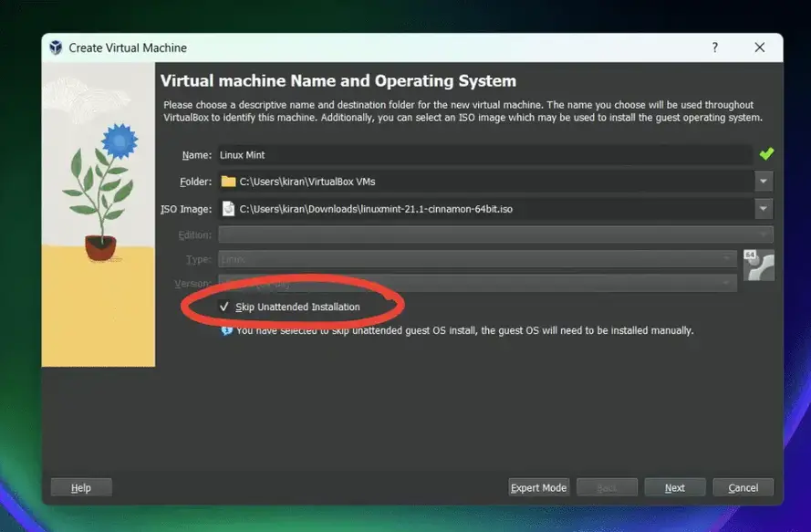Click the VirtualBox cube icon in title bar

56,47
